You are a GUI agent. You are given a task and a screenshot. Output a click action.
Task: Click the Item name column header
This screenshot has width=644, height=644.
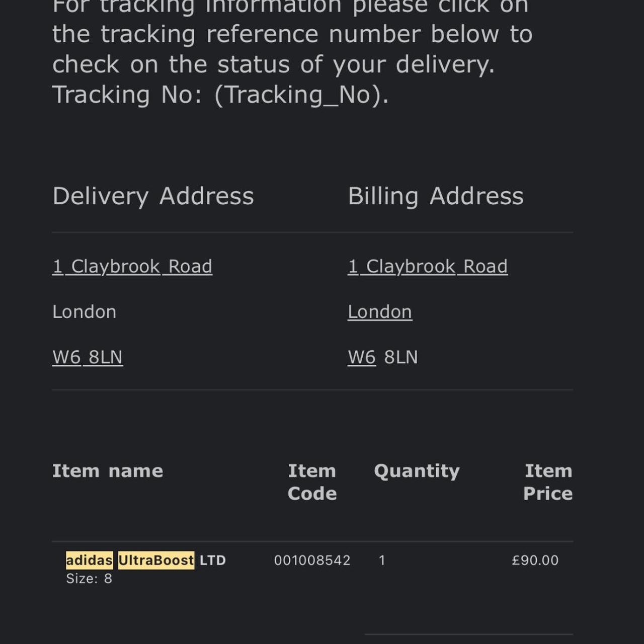click(x=108, y=471)
